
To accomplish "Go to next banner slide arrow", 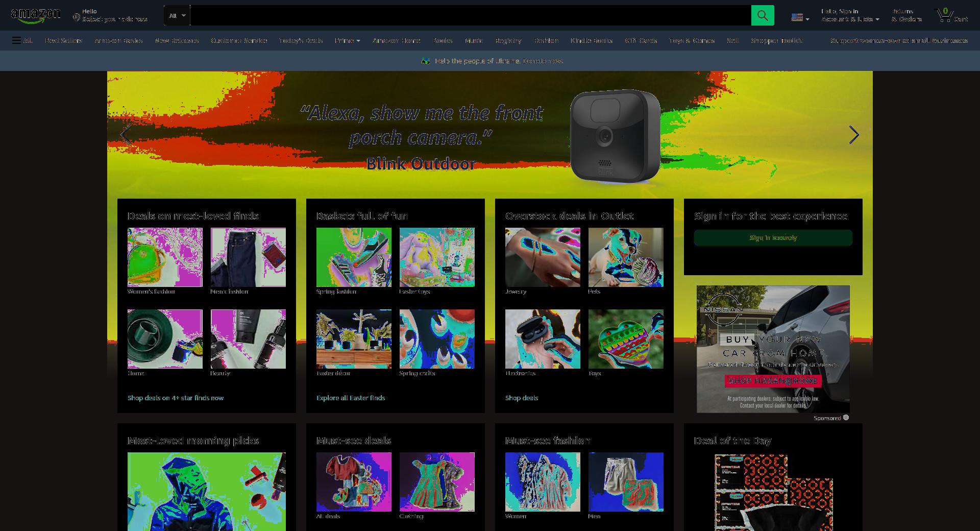I will click(854, 135).
